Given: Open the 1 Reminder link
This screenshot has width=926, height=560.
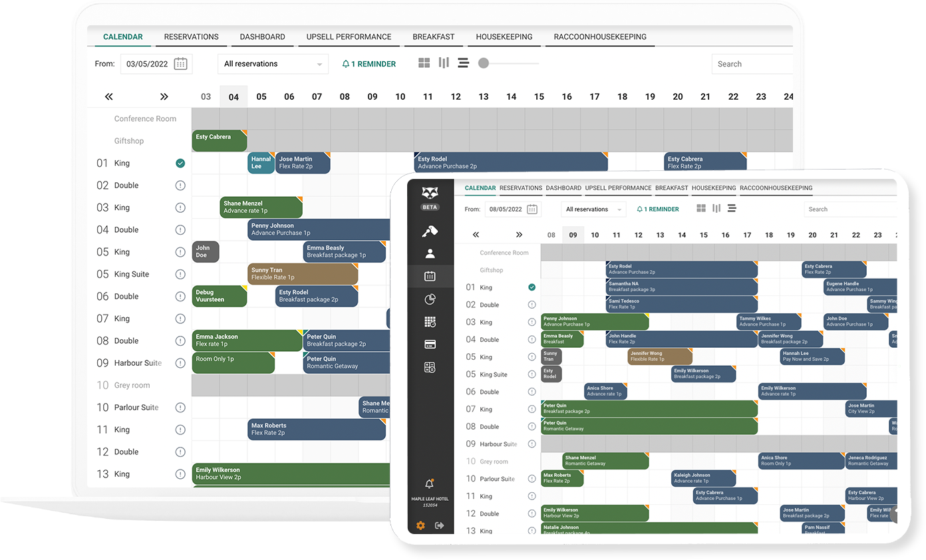Looking at the screenshot, I should (x=370, y=63).
